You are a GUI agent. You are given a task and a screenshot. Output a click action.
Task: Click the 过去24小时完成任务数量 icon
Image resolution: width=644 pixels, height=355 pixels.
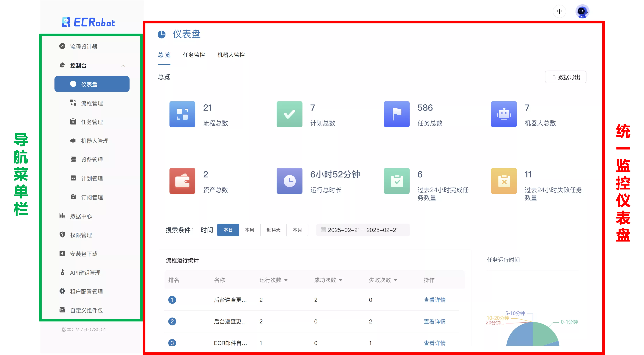397,181
